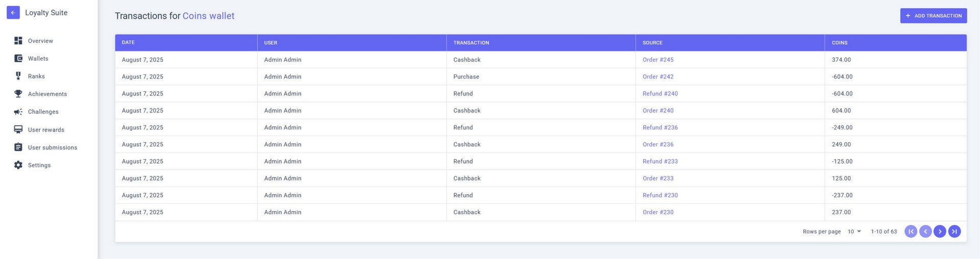The height and width of the screenshot is (259, 980).
Task: Click the Add Transaction button
Action: 933,16
